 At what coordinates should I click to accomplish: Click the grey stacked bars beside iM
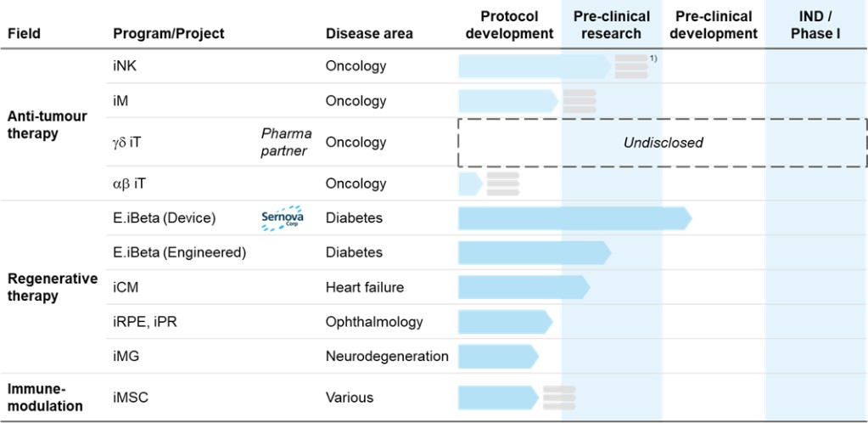579,101
